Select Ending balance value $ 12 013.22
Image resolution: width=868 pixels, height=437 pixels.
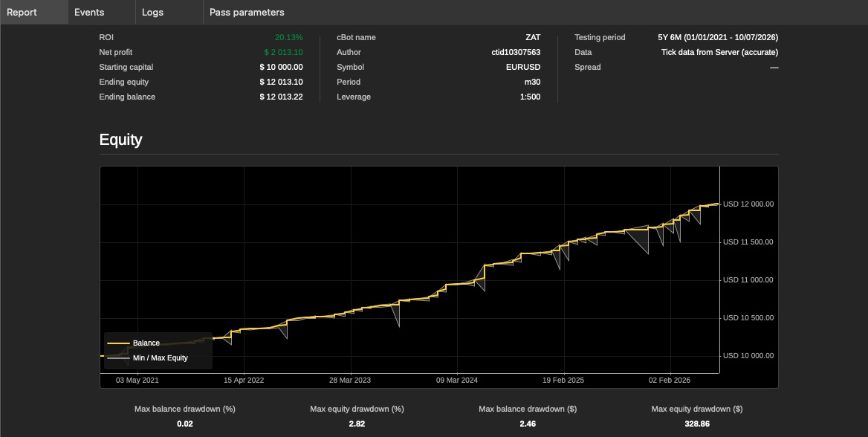[x=281, y=97]
